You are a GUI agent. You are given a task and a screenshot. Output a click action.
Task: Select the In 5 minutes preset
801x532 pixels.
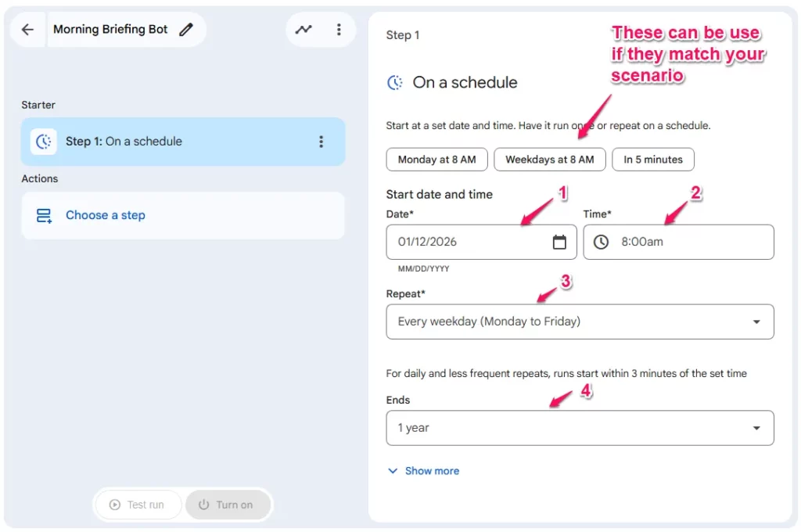click(653, 159)
